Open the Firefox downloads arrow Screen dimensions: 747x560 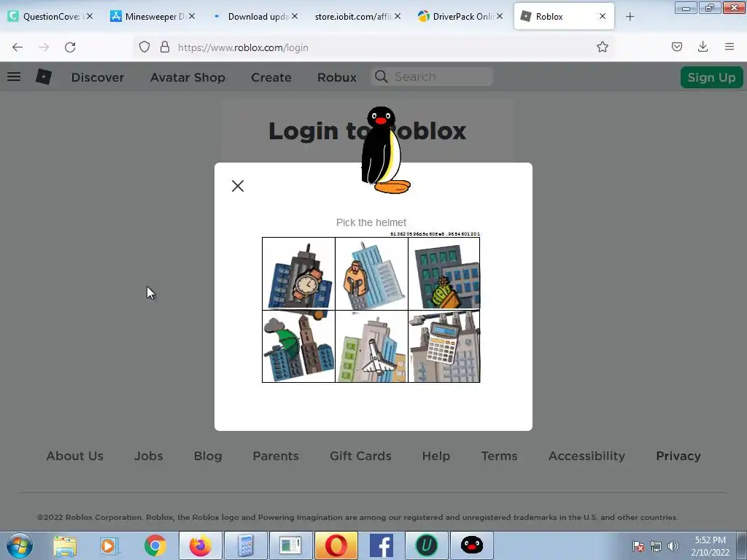point(703,47)
